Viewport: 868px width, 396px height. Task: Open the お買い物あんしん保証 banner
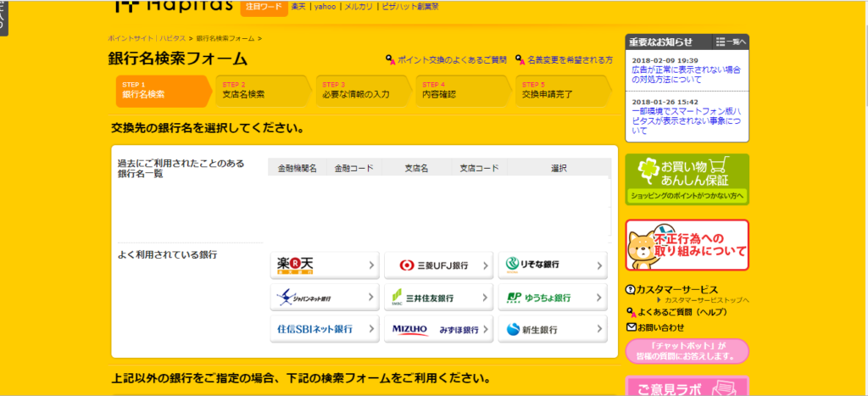click(687, 180)
